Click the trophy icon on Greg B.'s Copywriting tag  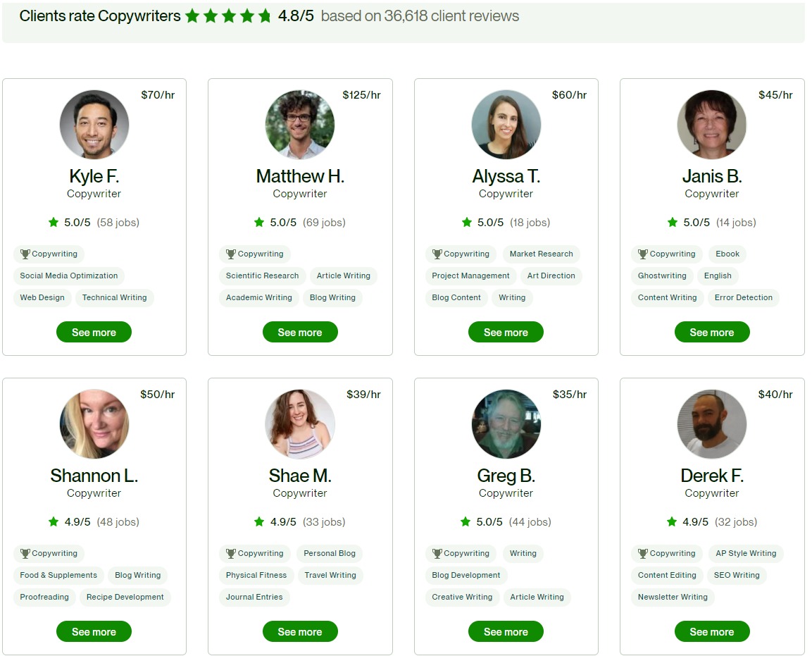437,553
